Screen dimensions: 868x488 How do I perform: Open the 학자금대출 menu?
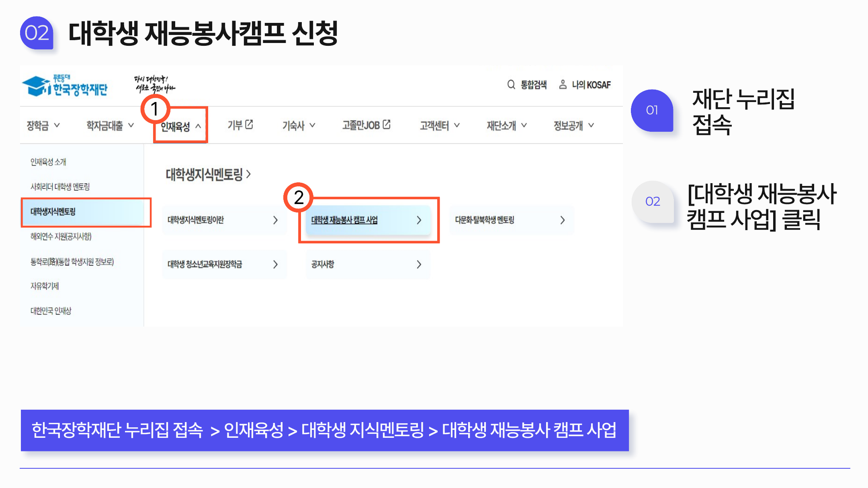(x=104, y=126)
